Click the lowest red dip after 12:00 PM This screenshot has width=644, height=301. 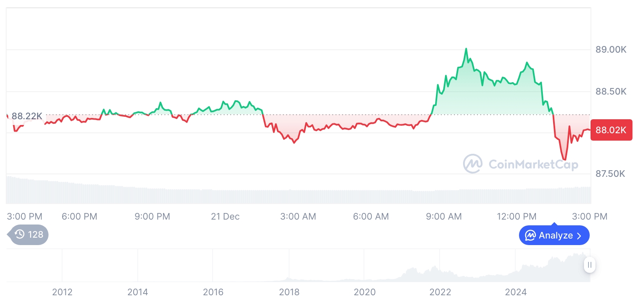tap(564, 159)
